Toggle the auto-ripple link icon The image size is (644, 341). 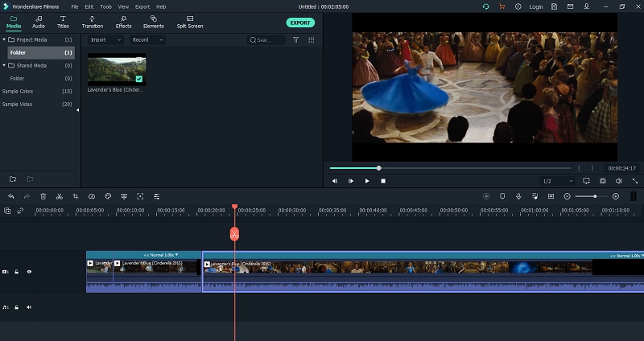coord(20,211)
